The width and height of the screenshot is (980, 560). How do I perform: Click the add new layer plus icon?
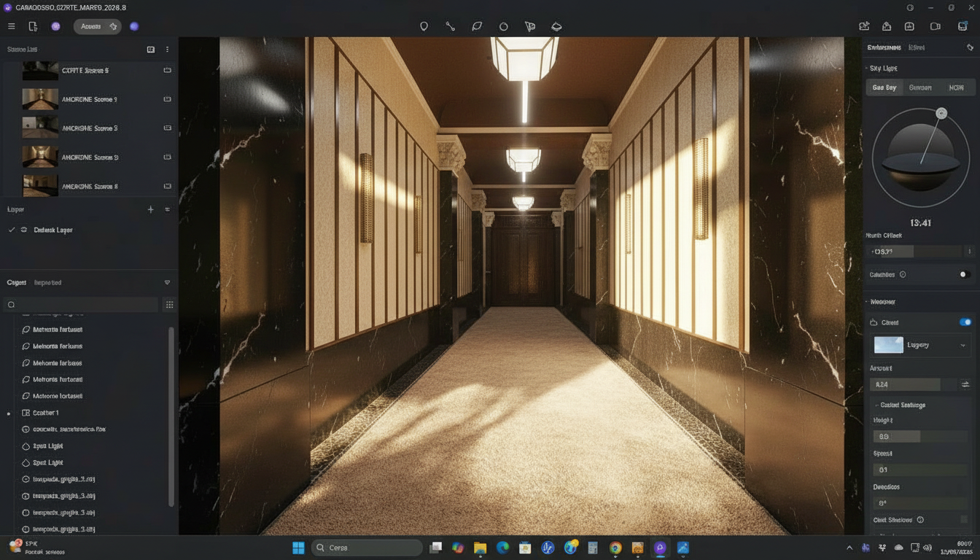click(151, 209)
